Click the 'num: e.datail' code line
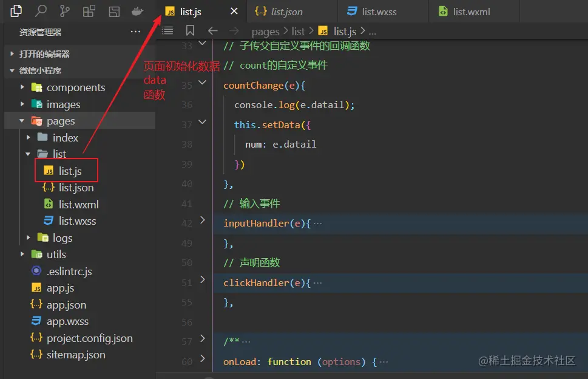 280,145
